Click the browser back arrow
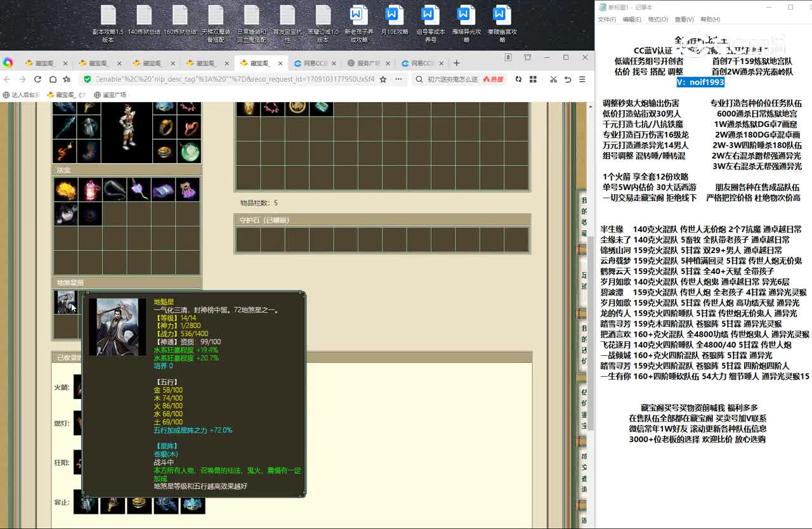812x529 pixels. click(8, 79)
